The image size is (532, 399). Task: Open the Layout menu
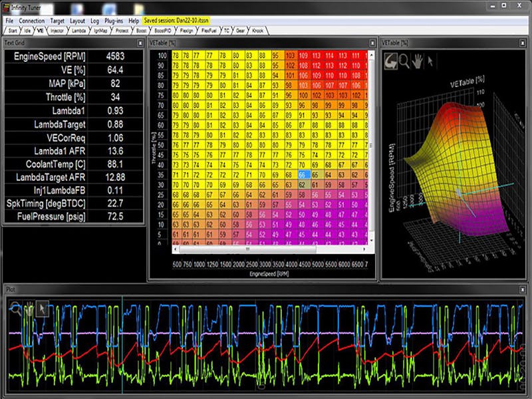(x=77, y=21)
